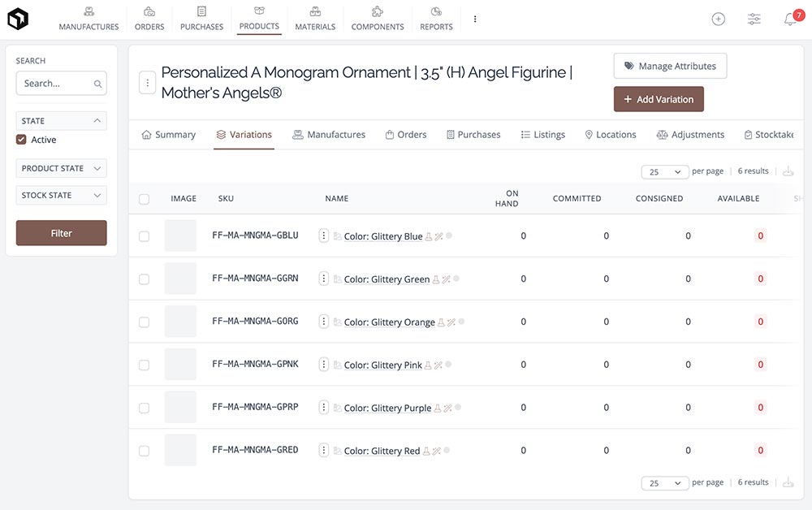
Task: Check the FF-MA-MNGMA-GRED row checkbox
Action: [x=144, y=451]
